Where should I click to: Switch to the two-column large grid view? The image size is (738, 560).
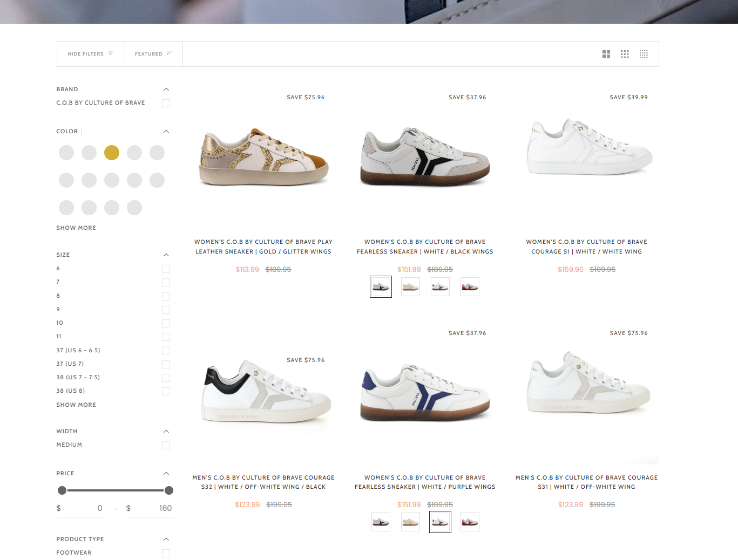[x=606, y=54]
